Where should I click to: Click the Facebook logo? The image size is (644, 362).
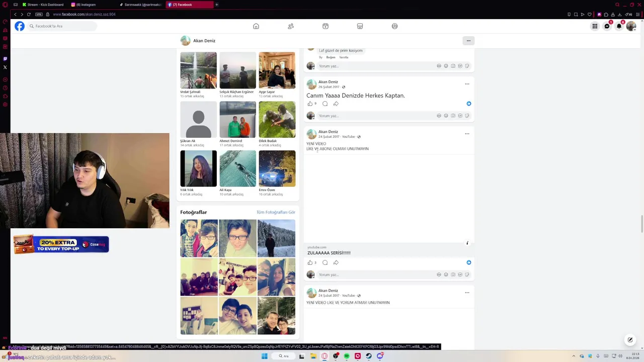[x=20, y=26]
